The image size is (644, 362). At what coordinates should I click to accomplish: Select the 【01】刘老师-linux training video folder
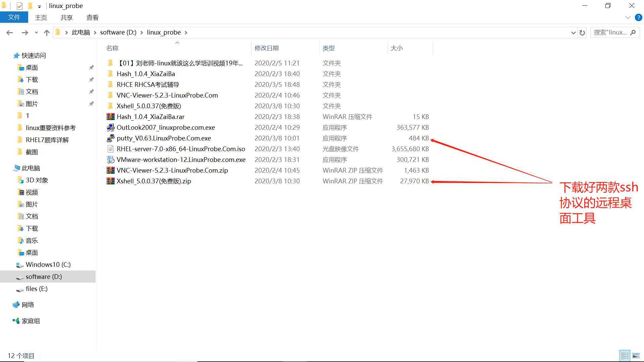[179, 63]
